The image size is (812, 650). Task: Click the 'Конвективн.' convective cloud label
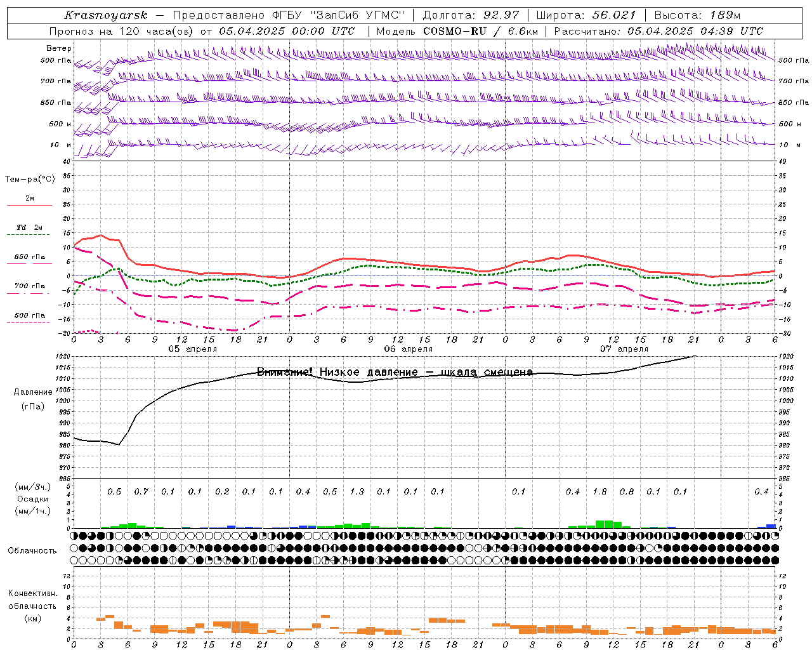click(x=32, y=594)
